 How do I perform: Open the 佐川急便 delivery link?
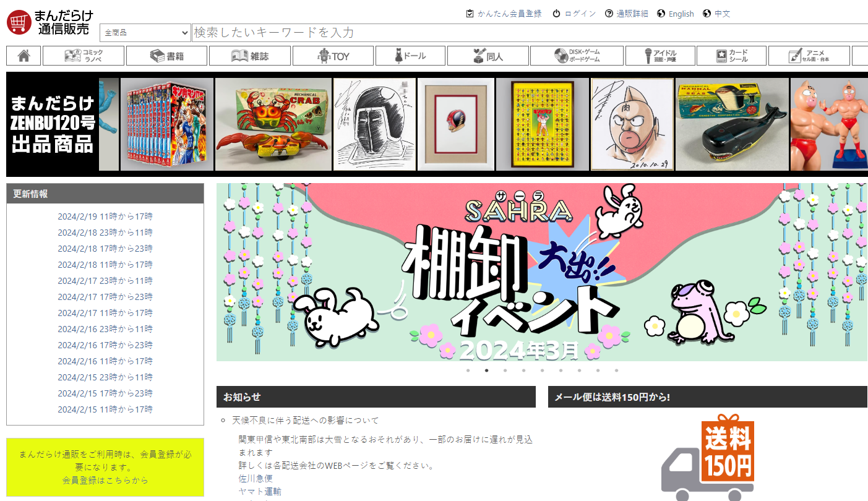point(256,478)
